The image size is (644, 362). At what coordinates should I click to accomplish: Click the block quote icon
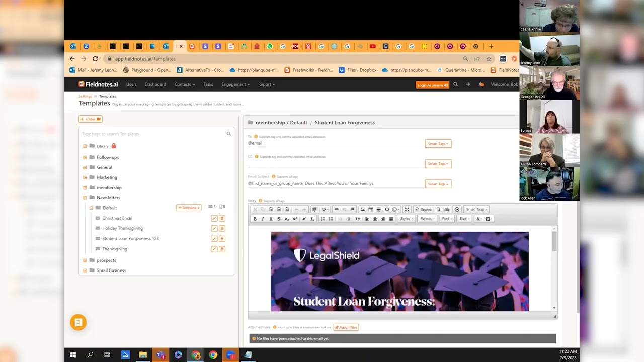pos(357,219)
